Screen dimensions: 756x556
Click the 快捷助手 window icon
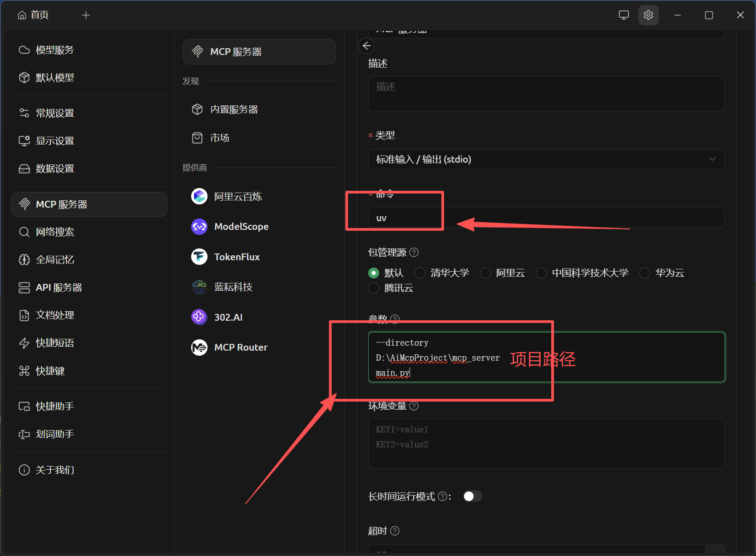pos(24,407)
